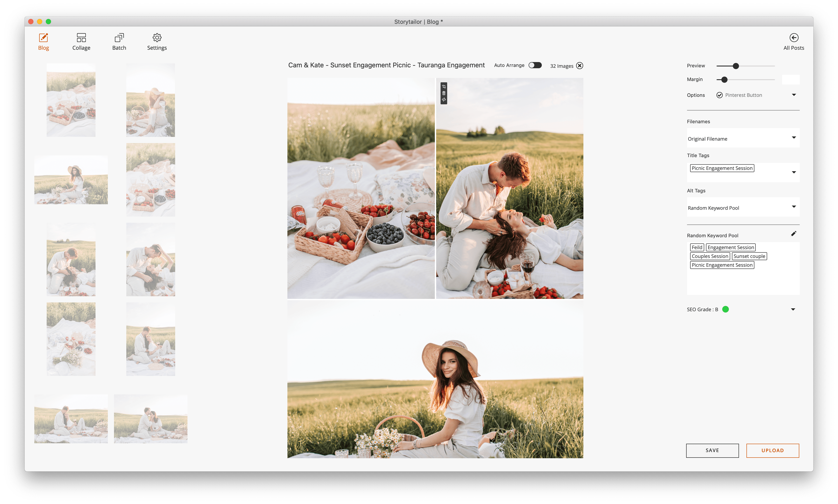The width and height of the screenshot is (838, 504).
Task: Edit the Random Keyword Pool with pencil icon
Action: (794, 234)
